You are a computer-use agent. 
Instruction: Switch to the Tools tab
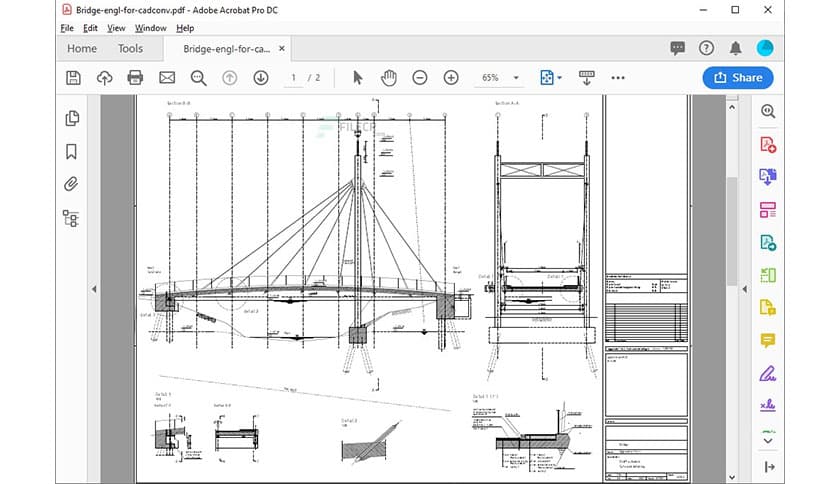coord(130,49)
